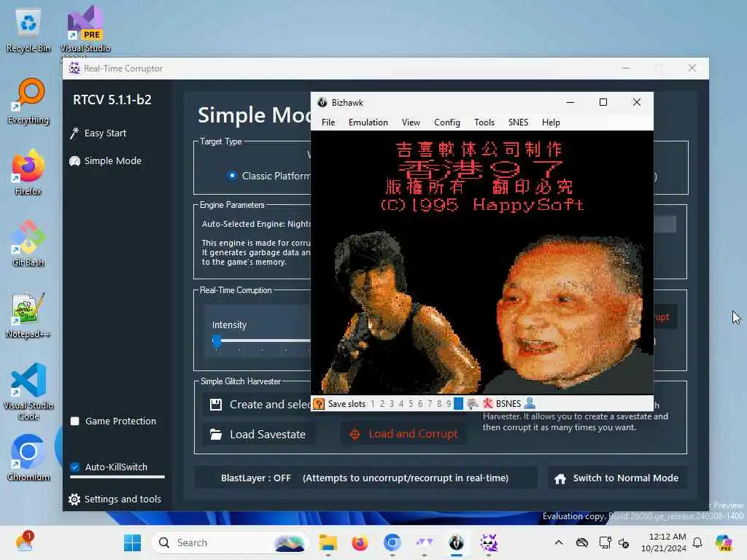
Task: Open Chromium from the taskbar
Action: (392, 542)
